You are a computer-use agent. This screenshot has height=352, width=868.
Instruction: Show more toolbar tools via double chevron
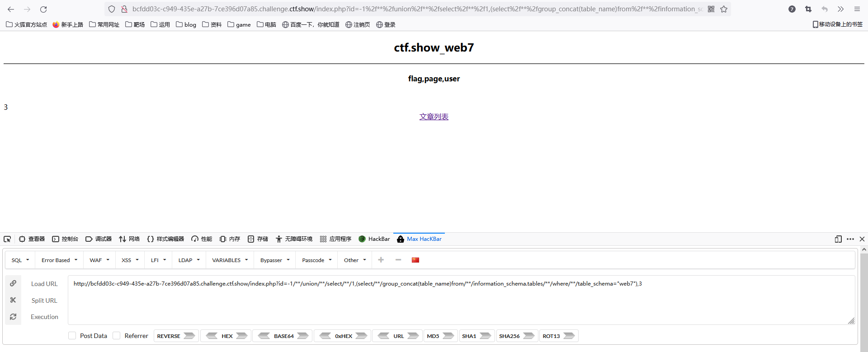click(841, 9)
